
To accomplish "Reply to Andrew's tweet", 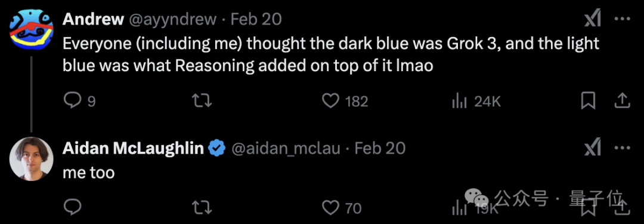I will [x=73, y=100].
